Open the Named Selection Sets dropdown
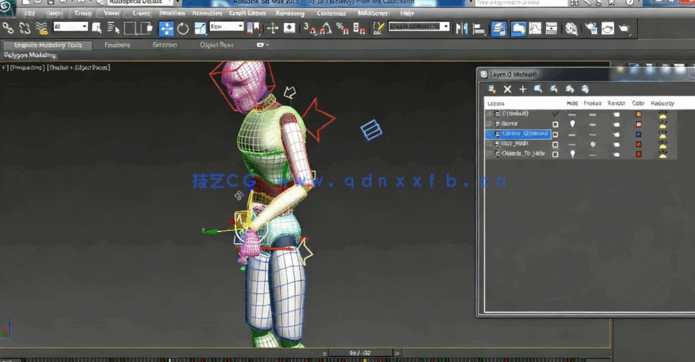Screen dimensions: 695x362 tap(419, 27)
